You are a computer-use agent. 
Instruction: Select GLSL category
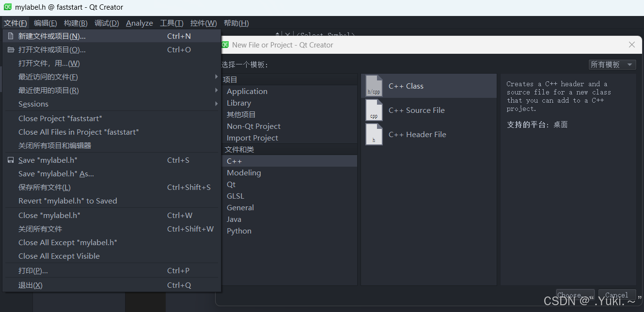coord(290,196)
